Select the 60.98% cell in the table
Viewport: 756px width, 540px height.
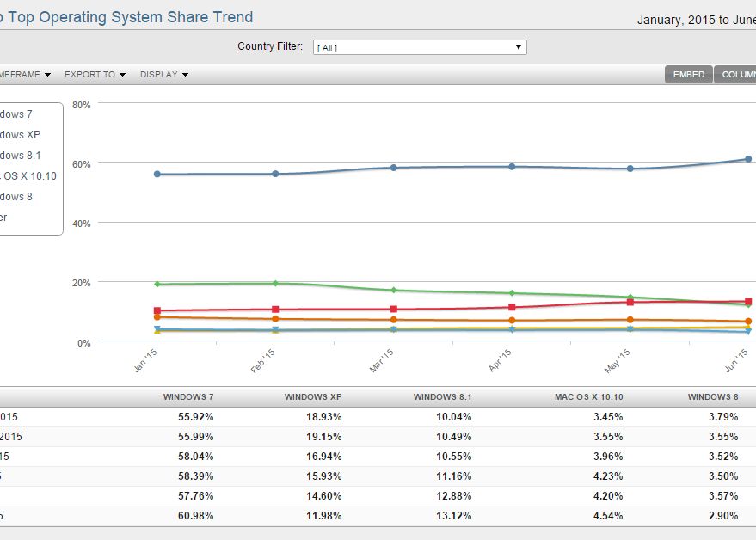coord(194,516)
